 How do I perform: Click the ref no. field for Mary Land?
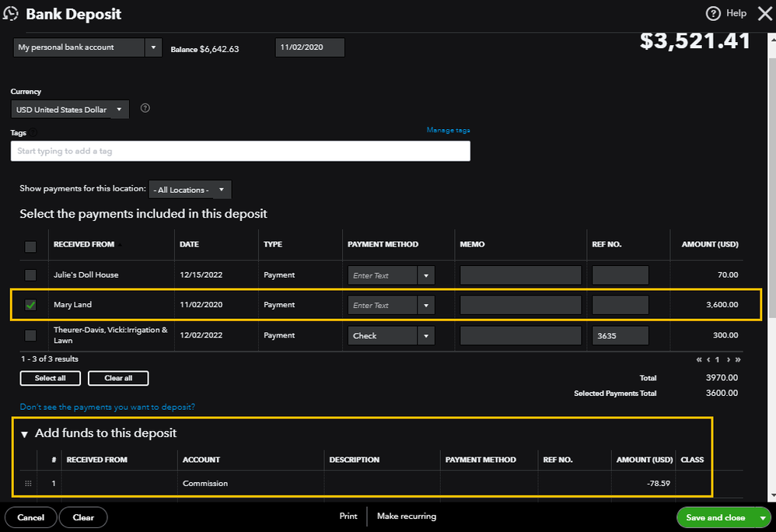tap(620, 305)
